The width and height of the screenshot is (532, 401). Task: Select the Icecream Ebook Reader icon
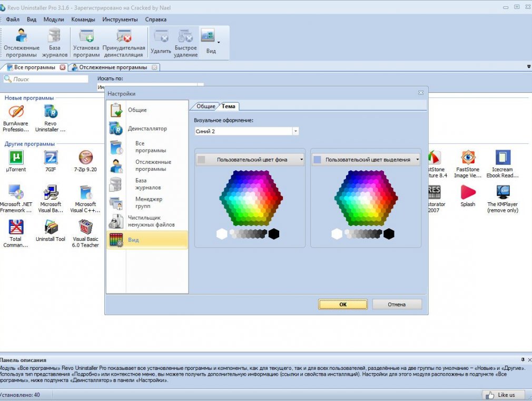503,164
